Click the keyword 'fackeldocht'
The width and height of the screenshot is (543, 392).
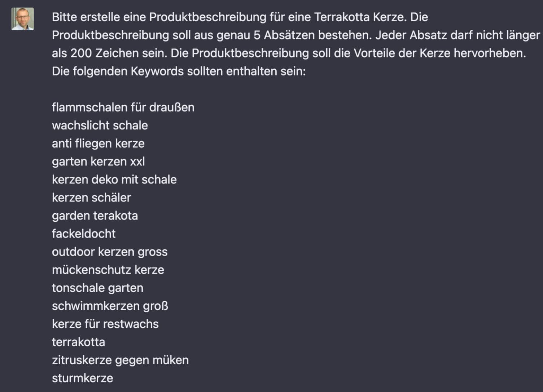pos(84,234)
